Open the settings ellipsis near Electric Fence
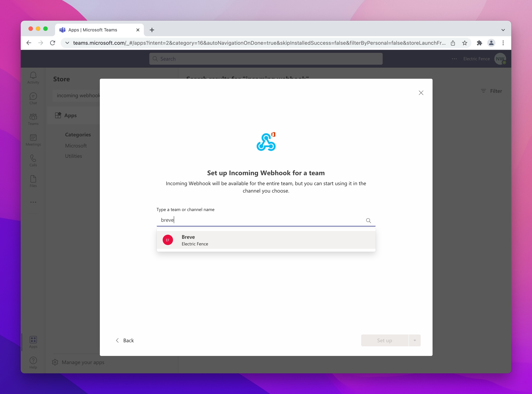Image resolution: width=532 pixels, height=394 pixels. pos(454,59)
